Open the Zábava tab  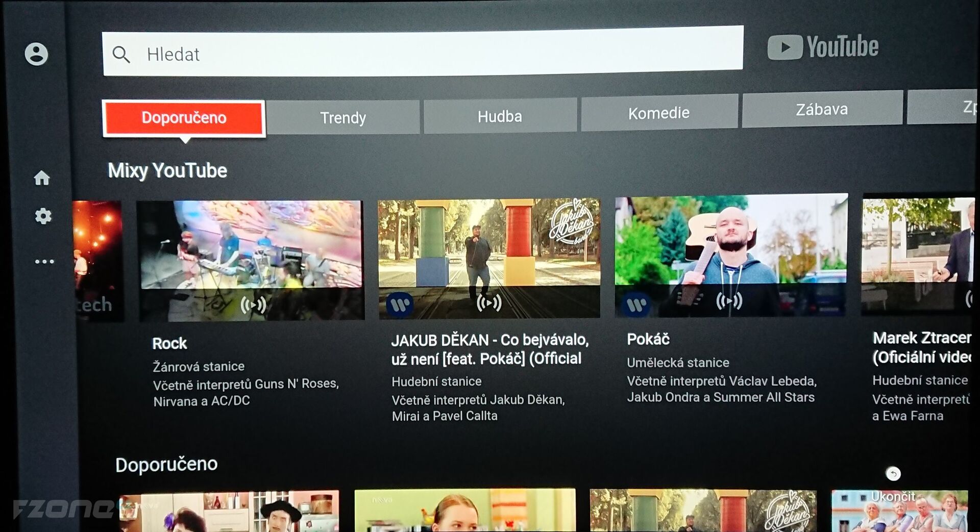tap(822, 109)
